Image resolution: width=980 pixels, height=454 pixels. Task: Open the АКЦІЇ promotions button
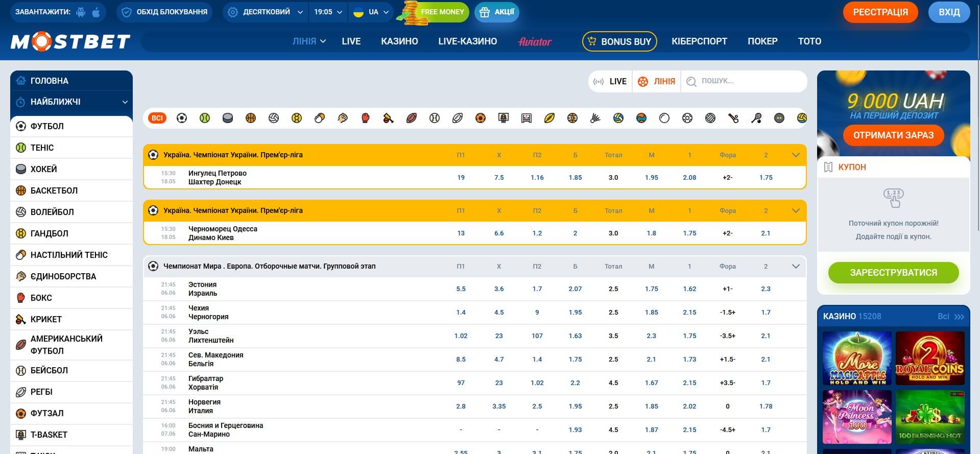(x=497, y=12)
